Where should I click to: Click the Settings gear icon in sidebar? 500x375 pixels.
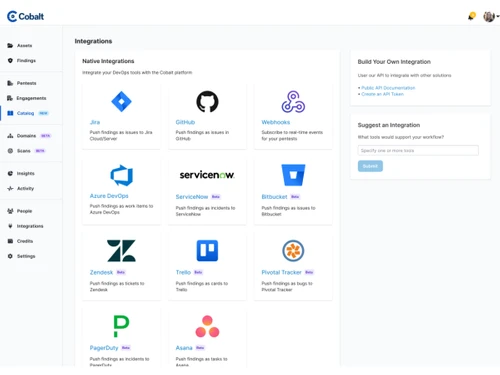click(x=10, y=256)
